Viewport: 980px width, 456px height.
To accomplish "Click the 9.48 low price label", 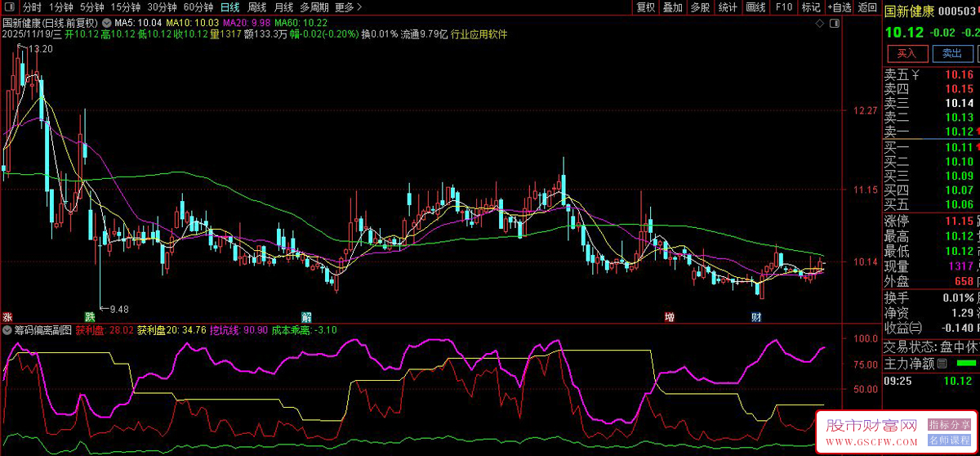I will [118, 309].
